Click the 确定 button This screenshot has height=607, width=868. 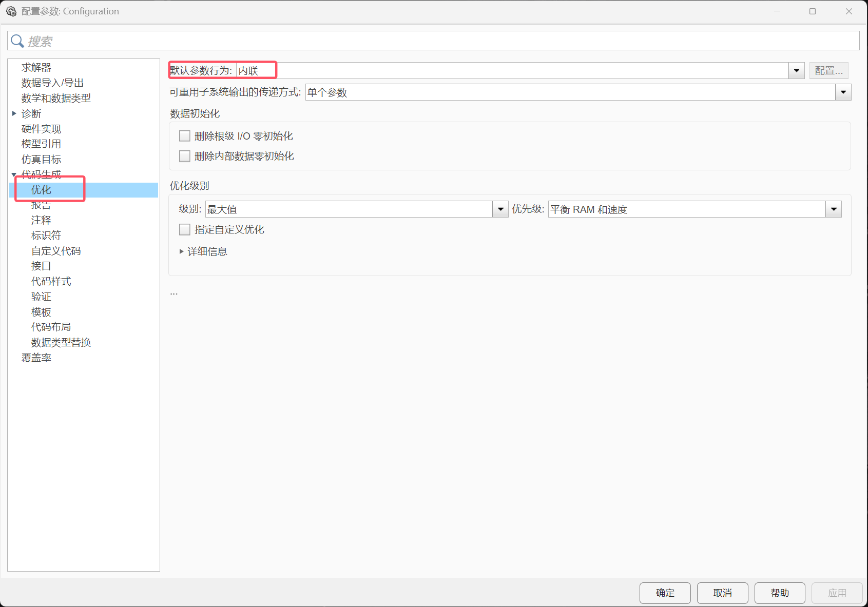(665, 593)
